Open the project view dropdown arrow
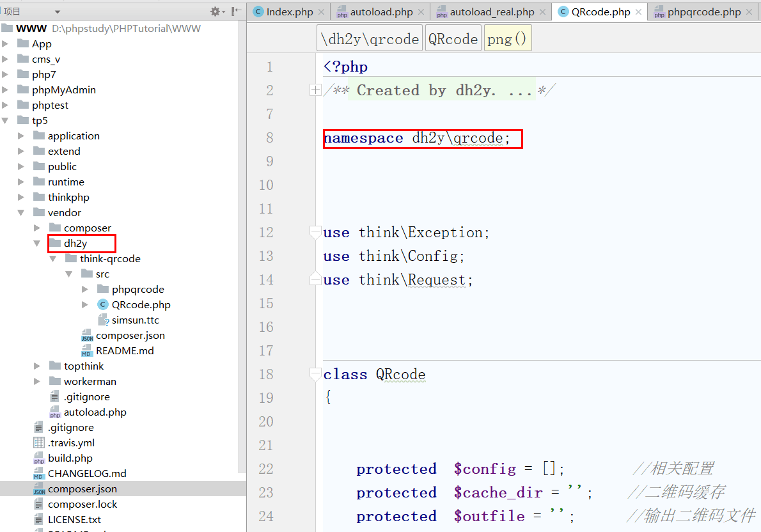The width and height of the screenshot is (761, 532). [58, 12]
